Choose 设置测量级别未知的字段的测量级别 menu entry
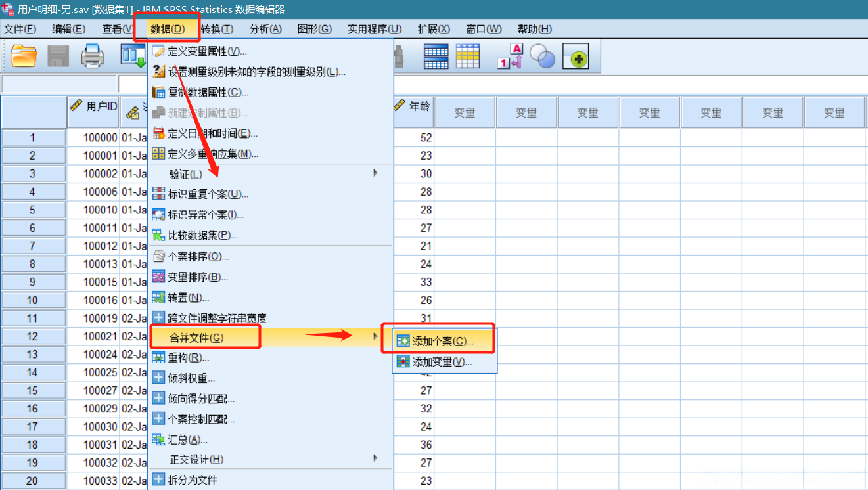 tap(271, 72)
